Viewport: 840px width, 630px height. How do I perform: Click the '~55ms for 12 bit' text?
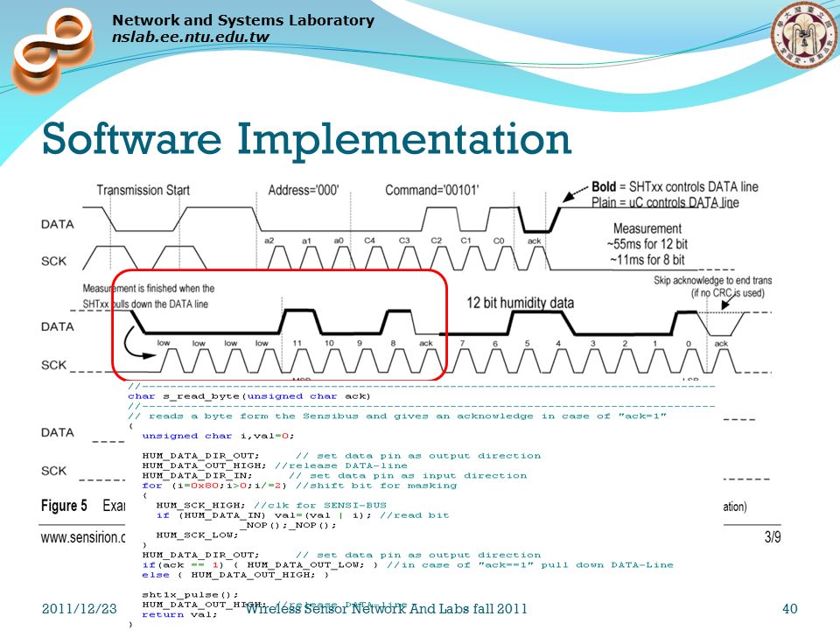pyautogui.click(x=647, y=244)
